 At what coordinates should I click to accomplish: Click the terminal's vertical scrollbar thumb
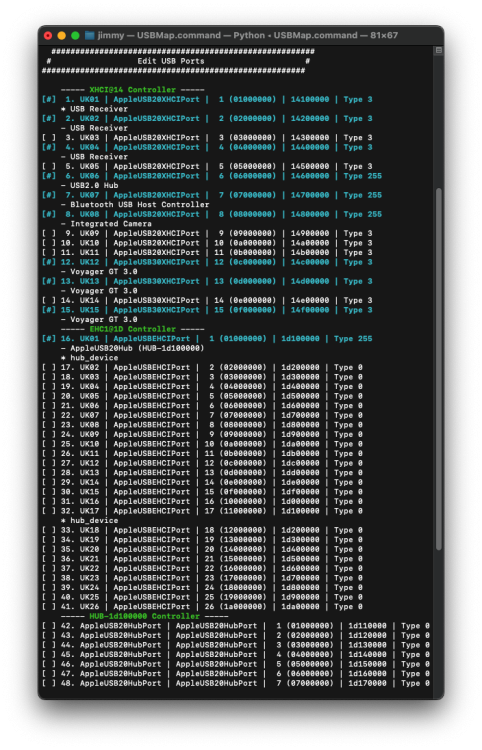click(438, 370)
